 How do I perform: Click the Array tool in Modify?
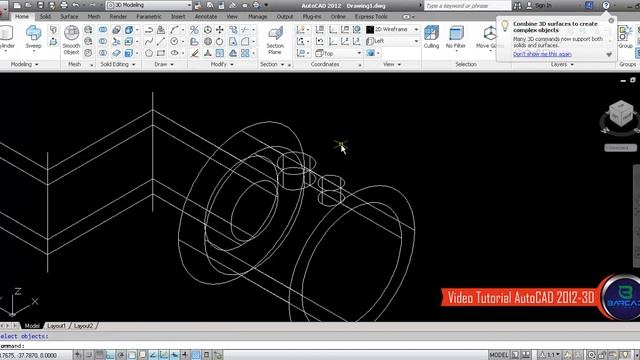pyautogui.click(x=245, y=53)
